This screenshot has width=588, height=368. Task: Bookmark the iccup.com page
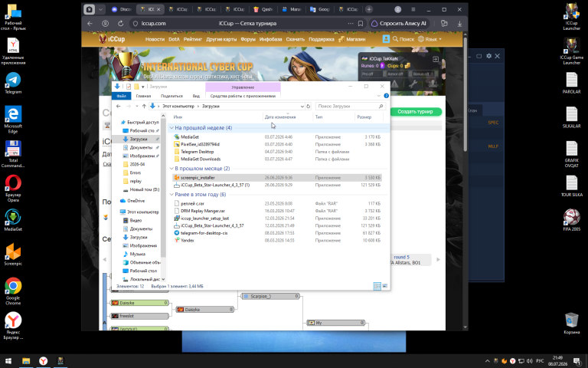[361, 23]
